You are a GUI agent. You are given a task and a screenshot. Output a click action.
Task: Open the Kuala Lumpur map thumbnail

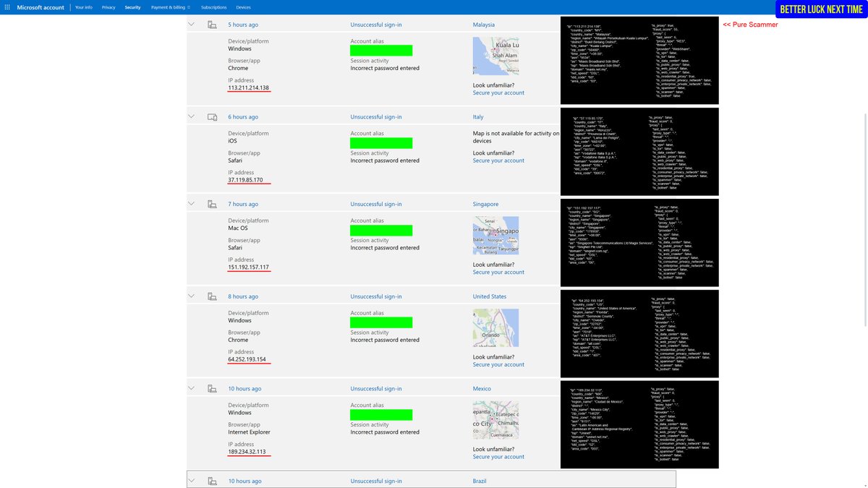pyautogui.click(x=495, y=56)
